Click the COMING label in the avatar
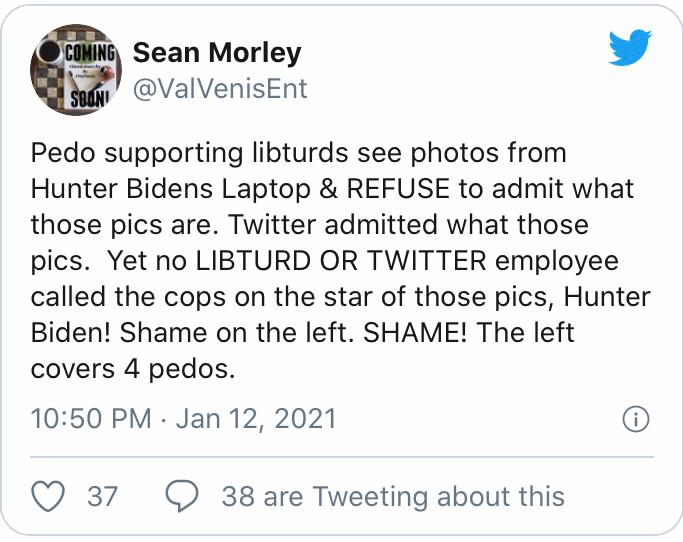Viewport: 683px width, 542px height. 91,53
